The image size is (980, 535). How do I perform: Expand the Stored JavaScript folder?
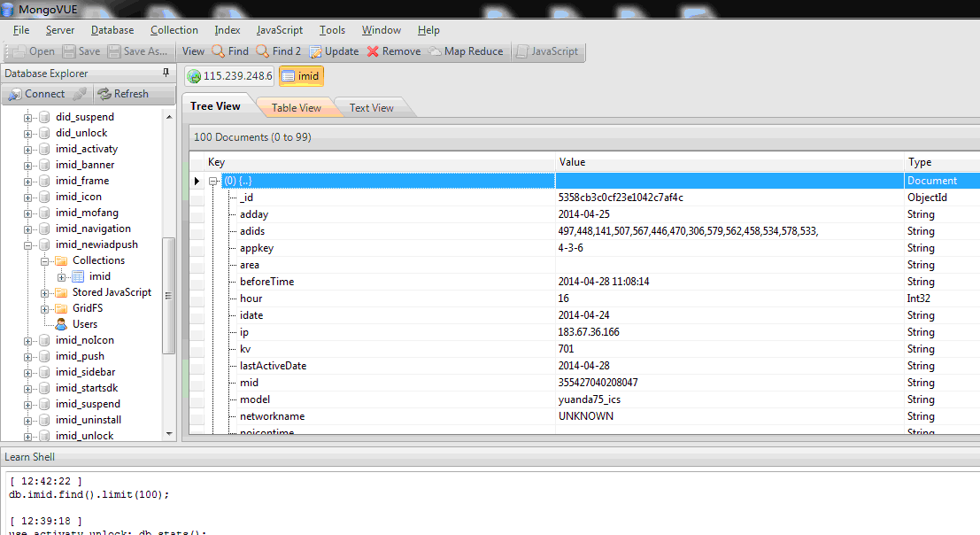[x=44, y=293]
